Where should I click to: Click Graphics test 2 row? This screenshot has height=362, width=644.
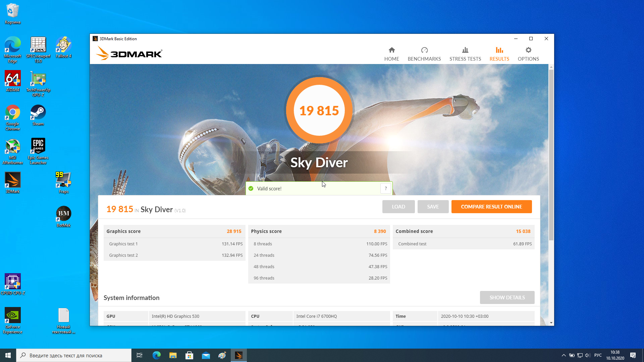(174, 255)
